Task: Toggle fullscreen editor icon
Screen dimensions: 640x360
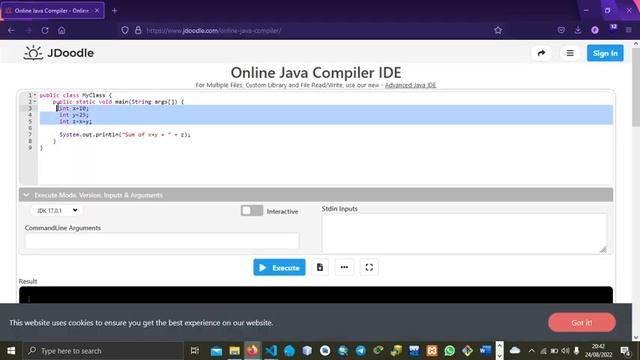Action: point(369,267)
